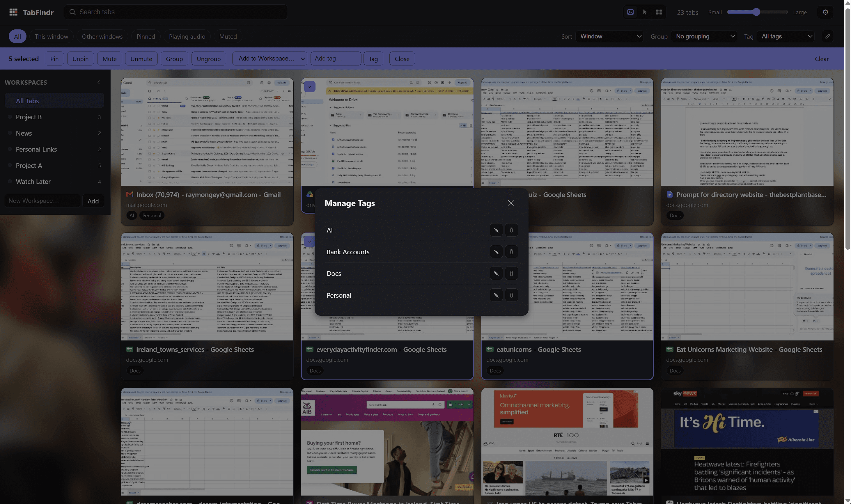851x504 pixels.
Task: Open the Tag filter dropdown All tags
Action: click(x=786, y=36)
